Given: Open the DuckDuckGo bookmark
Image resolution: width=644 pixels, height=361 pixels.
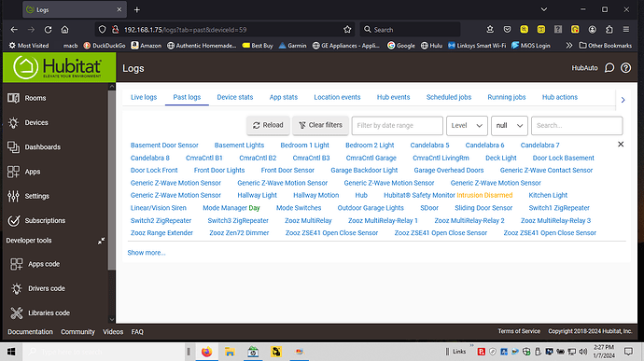Looking at the screenshot, I should [x=105, y=46].
